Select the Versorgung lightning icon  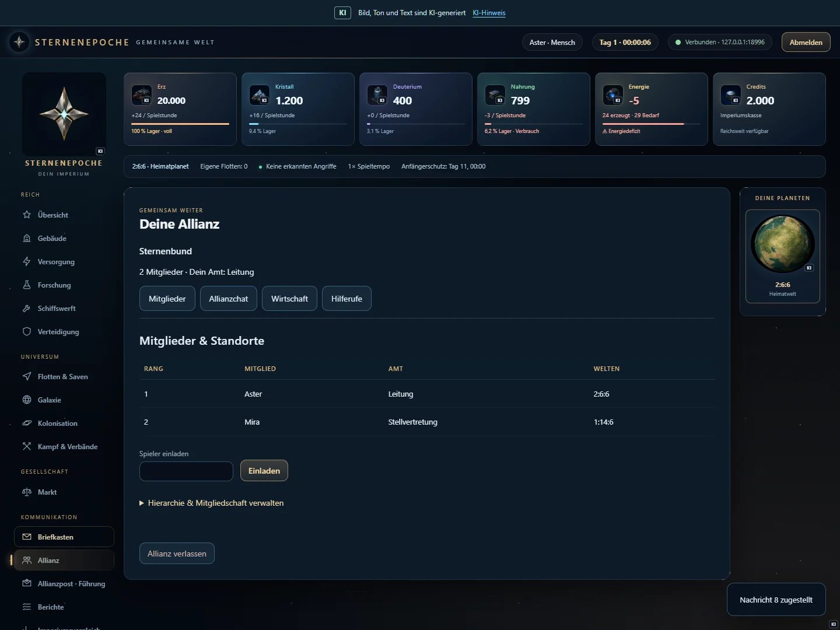tap(27, 261)
